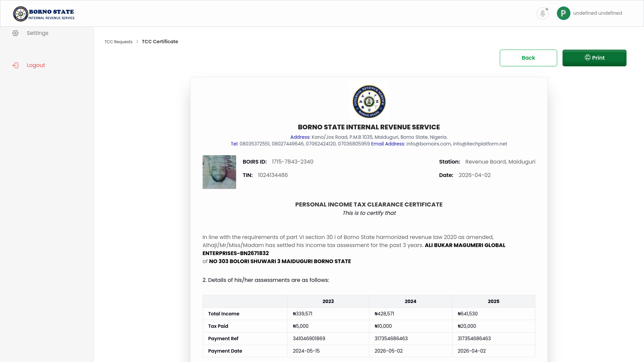Click the Back button
Screen dimensions: 644x362
click(x=528, y=58)
